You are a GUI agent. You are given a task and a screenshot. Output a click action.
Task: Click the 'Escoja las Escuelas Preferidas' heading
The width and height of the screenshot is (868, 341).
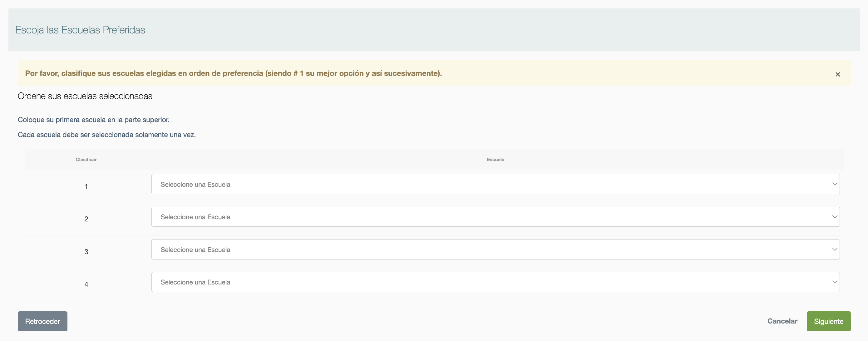click(x=80, y=30)
